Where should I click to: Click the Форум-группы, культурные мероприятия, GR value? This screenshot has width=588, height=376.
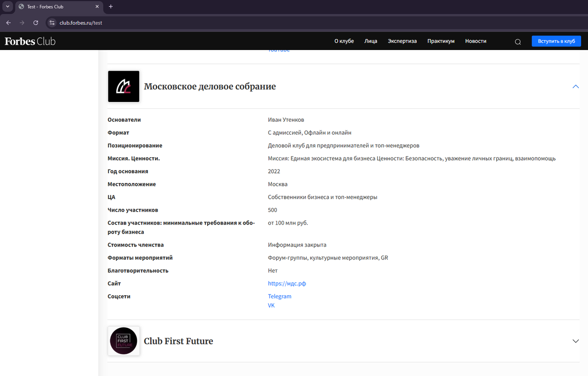coord(328,258)
